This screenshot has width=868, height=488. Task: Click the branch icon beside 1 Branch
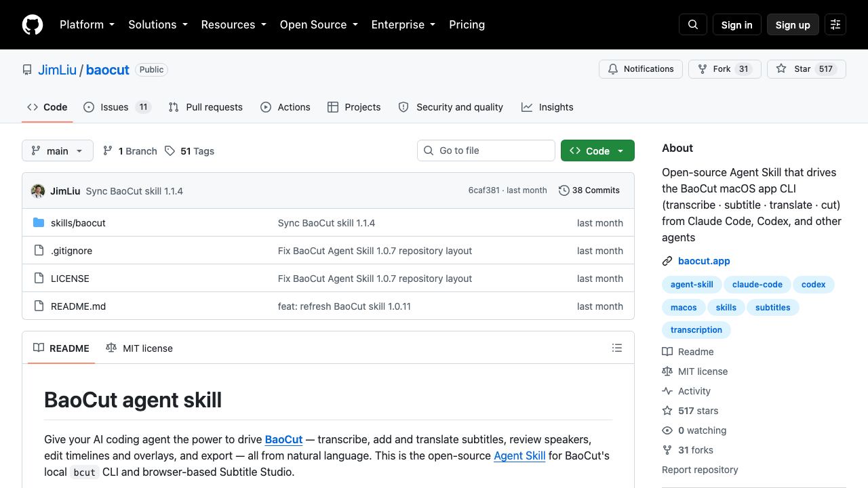click(x=107, y=150)
